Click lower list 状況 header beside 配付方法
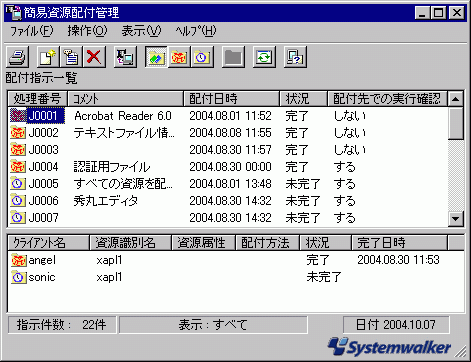This screenshot has width=471, height=362. [x=326, y=243]
